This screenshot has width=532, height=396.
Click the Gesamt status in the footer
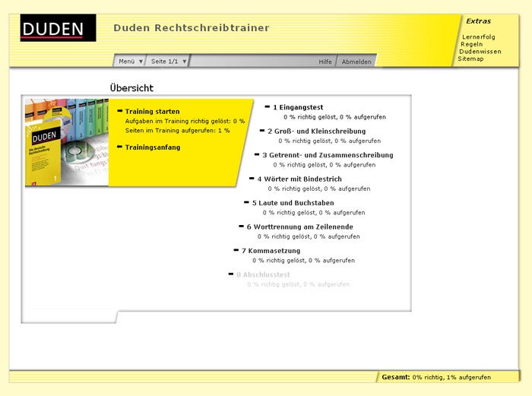pyautogui.click(x=436, y=377)
